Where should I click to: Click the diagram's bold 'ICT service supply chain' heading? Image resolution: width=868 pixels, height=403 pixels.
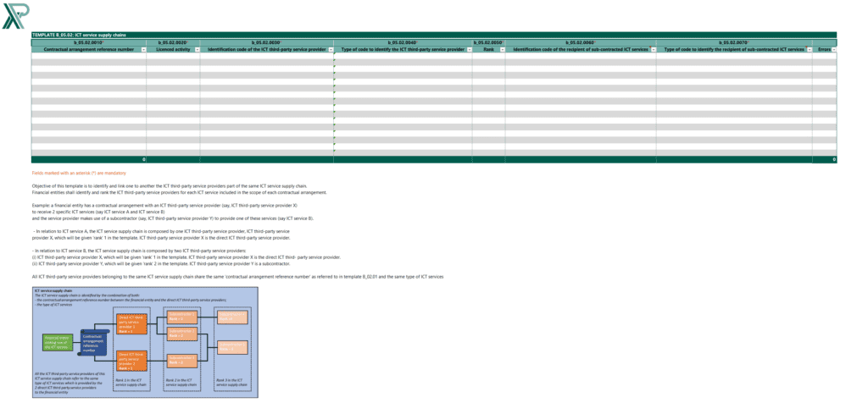53,290
